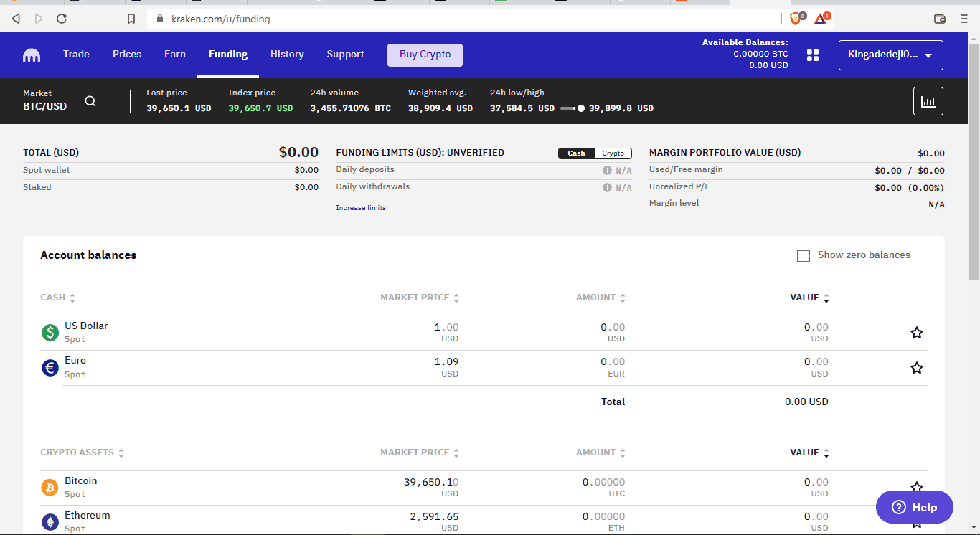
Task: Click the Brave shields icon
Action: point(796,19)
